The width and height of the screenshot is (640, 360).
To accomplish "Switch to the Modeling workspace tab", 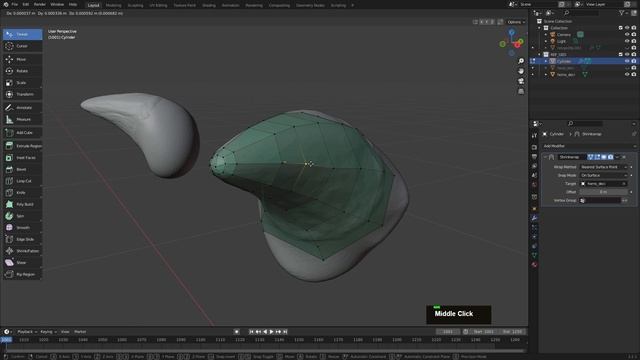I will tap(113, 5).
